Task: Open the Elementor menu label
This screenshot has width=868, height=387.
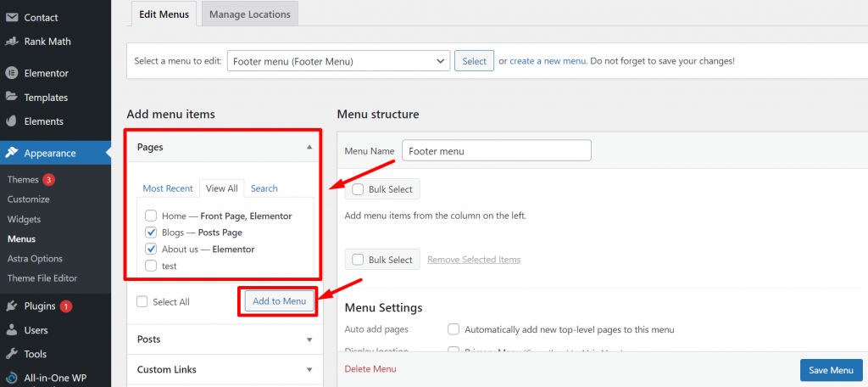Action: coord(47,73)
